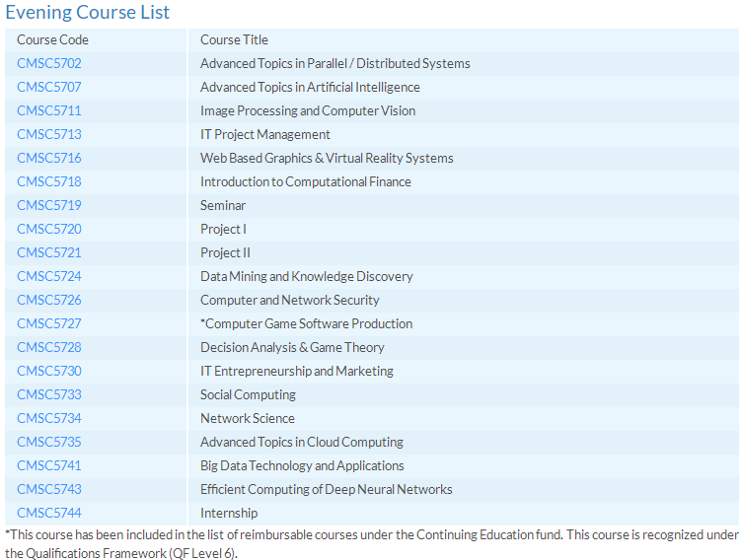This screenshot has width=742, height=560.
Task: Click Image Processing and Computer Vision title
Action: pyautogui.click(x=308, y=110)
